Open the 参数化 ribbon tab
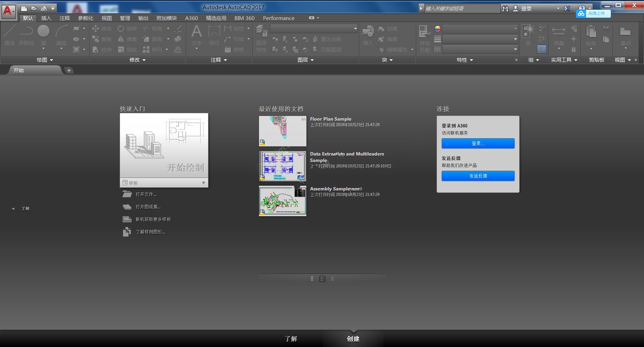Viewport: 644px width, 347px height. coord(85,18)
